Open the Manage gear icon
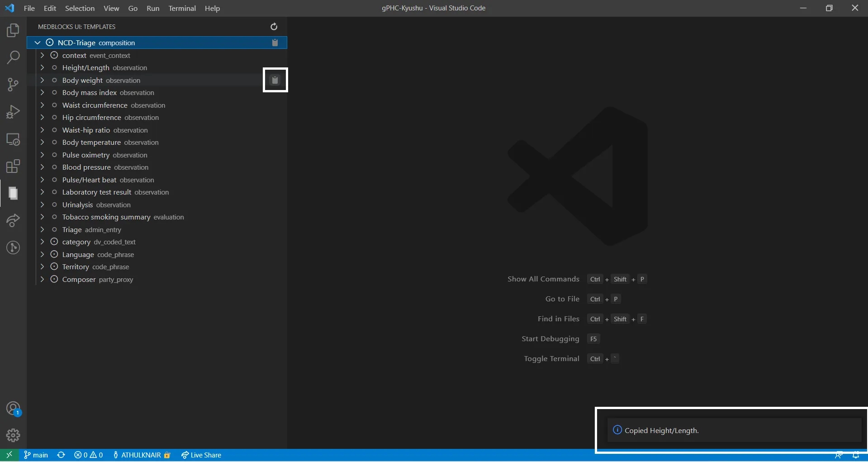This screenshot has width=868, height=462. click(13, 435)
